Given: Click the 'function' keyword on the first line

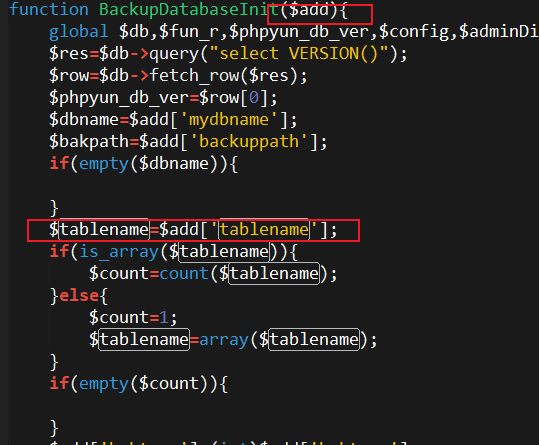Looking at the screenshot, I should pyautogui.click(x=49, y=9).
